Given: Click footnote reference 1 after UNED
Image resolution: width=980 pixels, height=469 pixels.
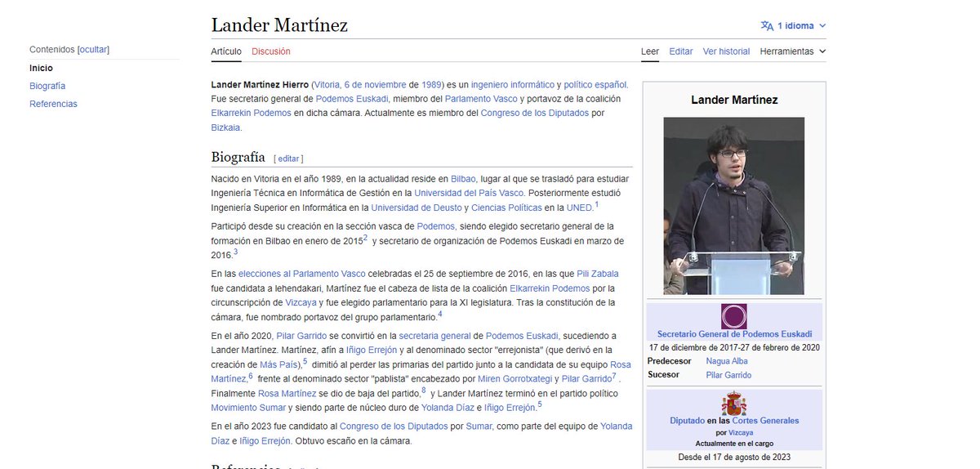Looking at the screenshot, I should [x=596, y=204].
